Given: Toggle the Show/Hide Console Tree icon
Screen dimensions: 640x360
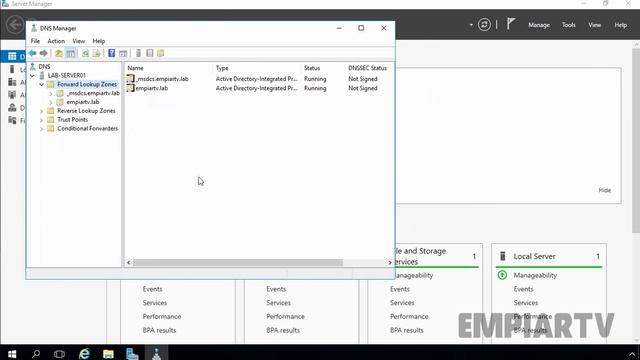Looking at the screenshot, I should pos(71,53).
